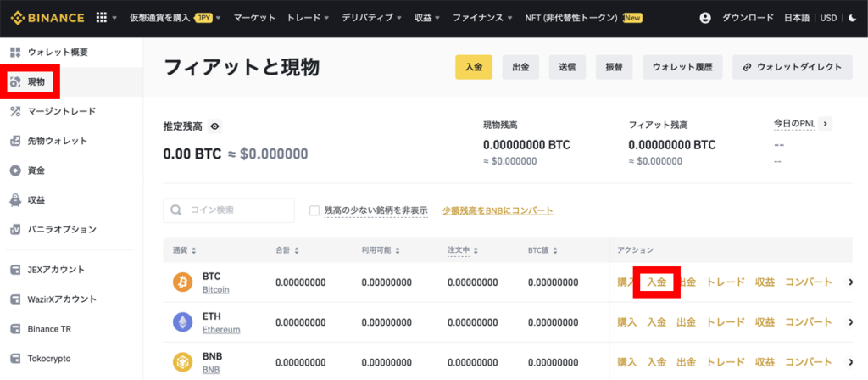Image resolution: width=868 pixels, height=380 pixels.
Task: Click the 先物ウォレット sidebar icon
Action: pos(15,141)
